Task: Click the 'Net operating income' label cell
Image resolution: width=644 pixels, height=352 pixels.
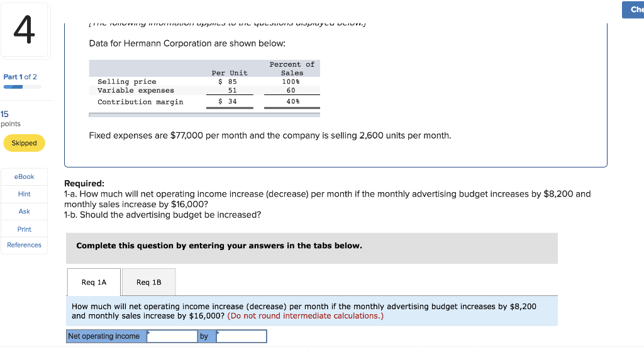Action: 106,336
